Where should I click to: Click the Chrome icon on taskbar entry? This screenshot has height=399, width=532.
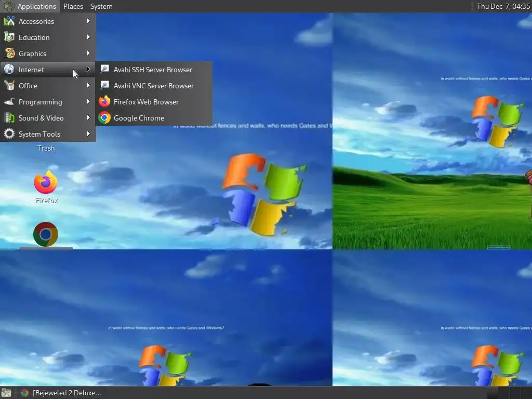[x=24, y=393]
